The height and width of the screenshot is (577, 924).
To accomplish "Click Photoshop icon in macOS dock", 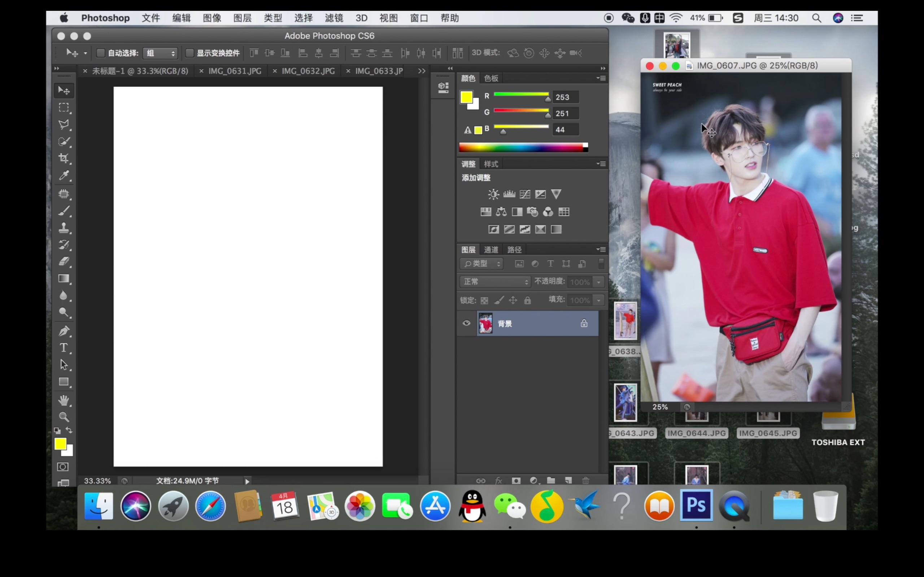I will coord(696,507).
